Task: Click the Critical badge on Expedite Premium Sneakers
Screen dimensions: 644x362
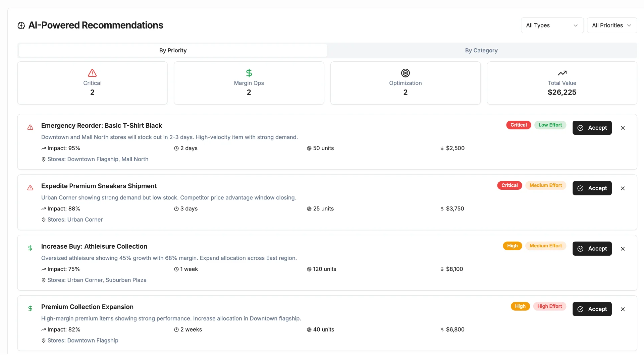Action: pyautogui.click(x=509, y=185)
